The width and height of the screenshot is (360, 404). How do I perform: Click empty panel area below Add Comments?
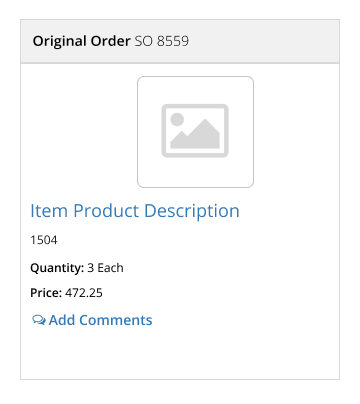pos(180,353)
